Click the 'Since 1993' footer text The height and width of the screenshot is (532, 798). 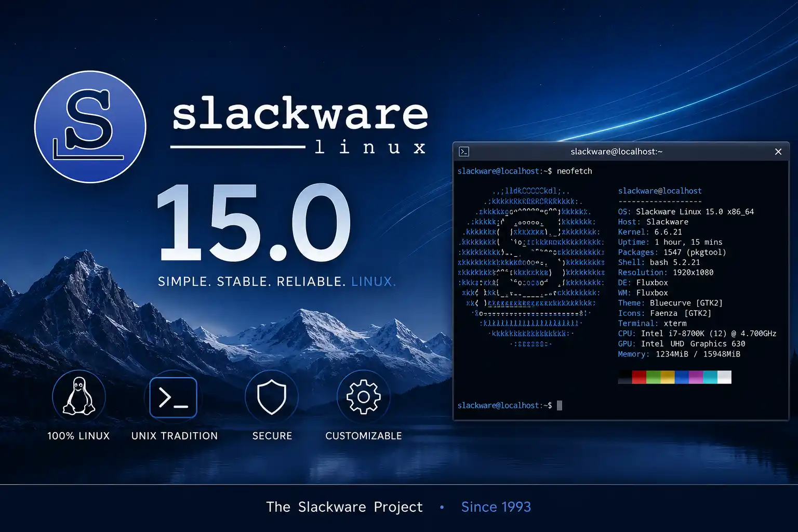(496, 507)
